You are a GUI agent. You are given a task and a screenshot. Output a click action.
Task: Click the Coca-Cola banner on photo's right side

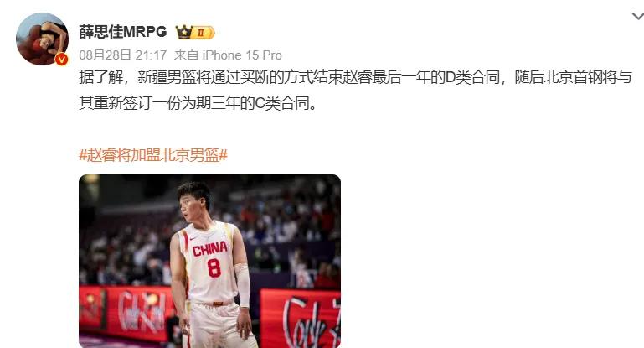(x=301, y=319)
